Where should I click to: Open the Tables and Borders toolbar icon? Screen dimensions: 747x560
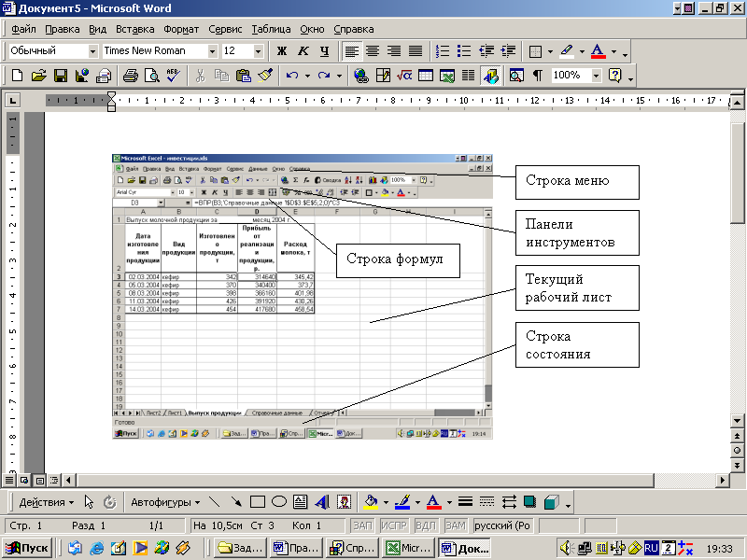click(x=383, y=76)
